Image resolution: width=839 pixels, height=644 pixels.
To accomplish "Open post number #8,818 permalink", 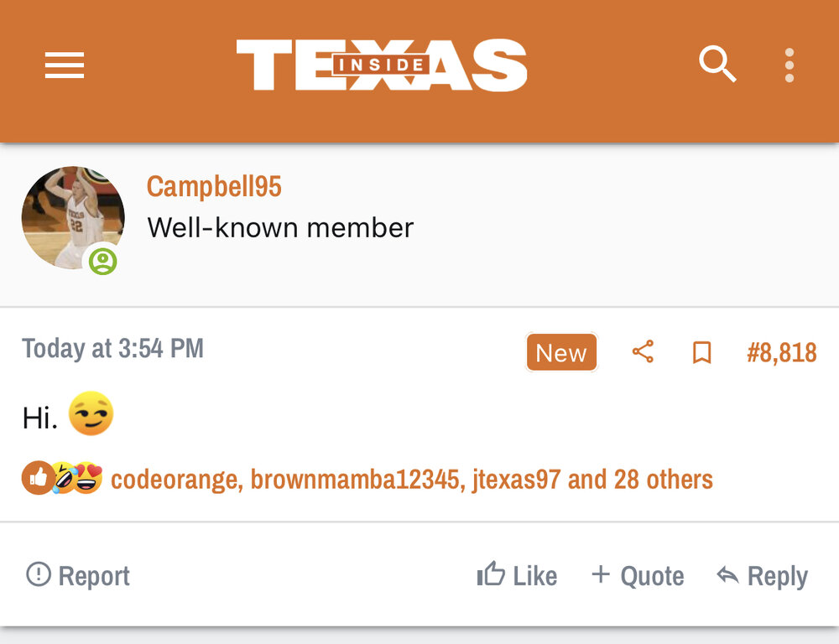I will [x=781, y=352].
